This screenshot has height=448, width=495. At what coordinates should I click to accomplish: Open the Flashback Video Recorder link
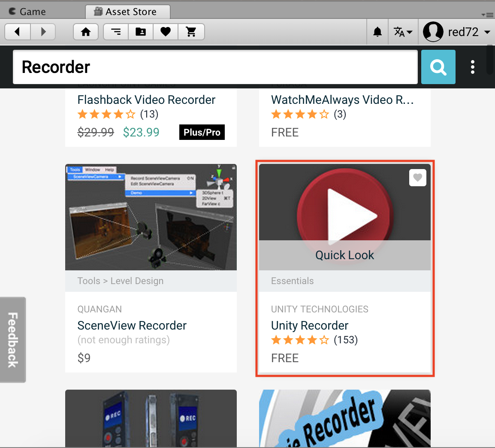[146, 100]
